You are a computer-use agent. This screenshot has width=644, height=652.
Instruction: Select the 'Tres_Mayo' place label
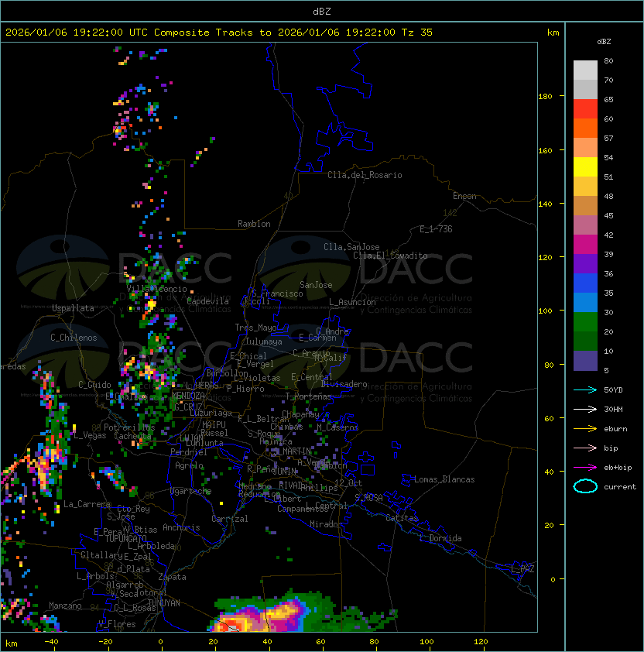(x=255, y=328)
